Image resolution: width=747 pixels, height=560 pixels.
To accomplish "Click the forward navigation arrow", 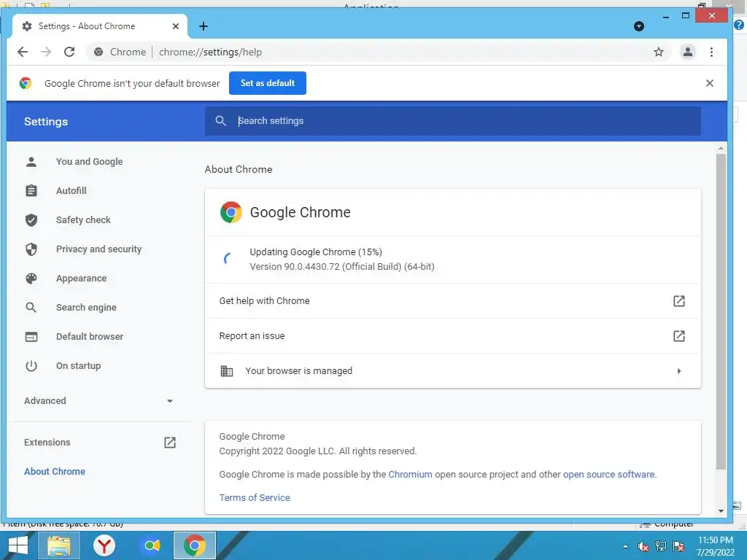I will [x=46, y=52].
